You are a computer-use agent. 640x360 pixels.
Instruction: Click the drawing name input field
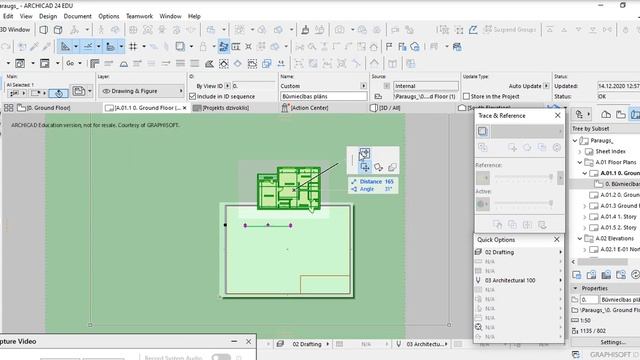click(x=324, y=96)
